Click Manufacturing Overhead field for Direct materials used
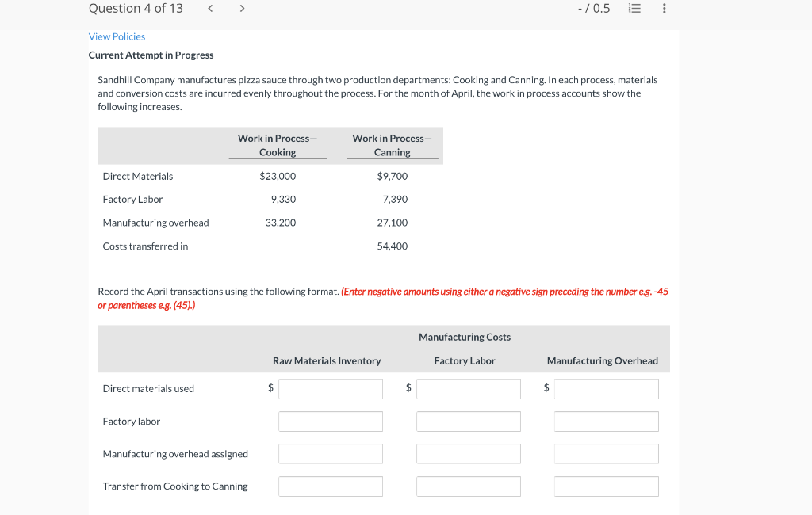 click(607, 389)
